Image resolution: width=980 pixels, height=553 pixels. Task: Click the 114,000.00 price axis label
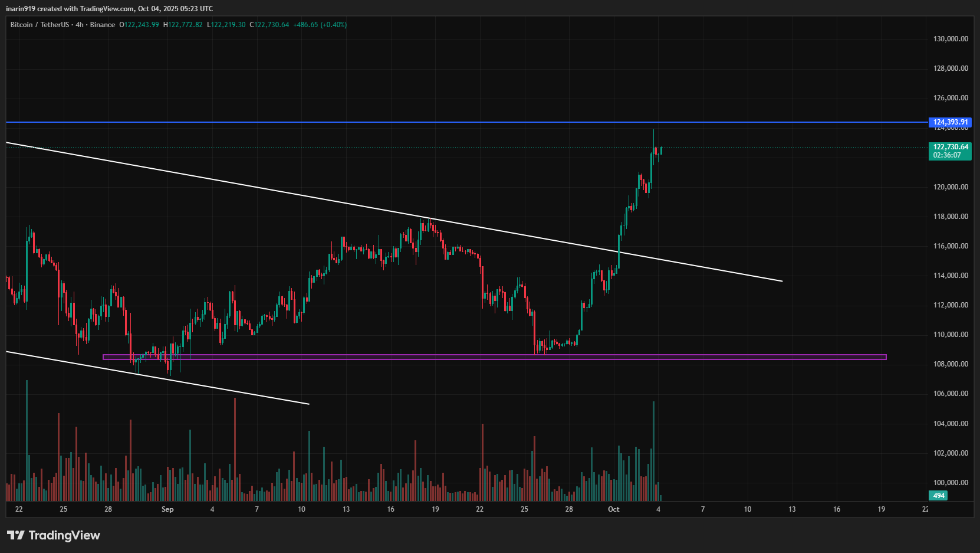pos(951,276)
